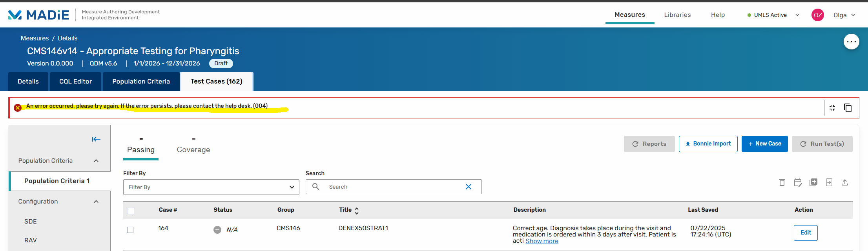868x251 pixels.
Task: Open the three-dot measure actions menu
Action: 851,42
